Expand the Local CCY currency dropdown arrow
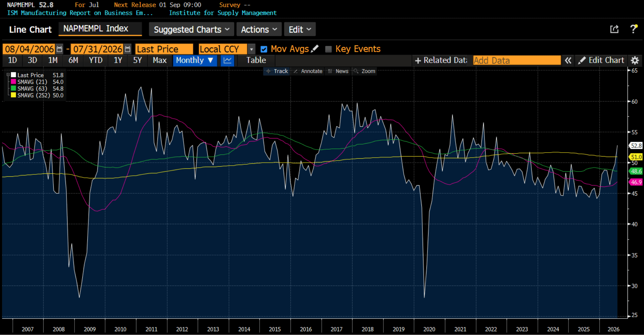644x335 pixels. click(x=251, y=49)
